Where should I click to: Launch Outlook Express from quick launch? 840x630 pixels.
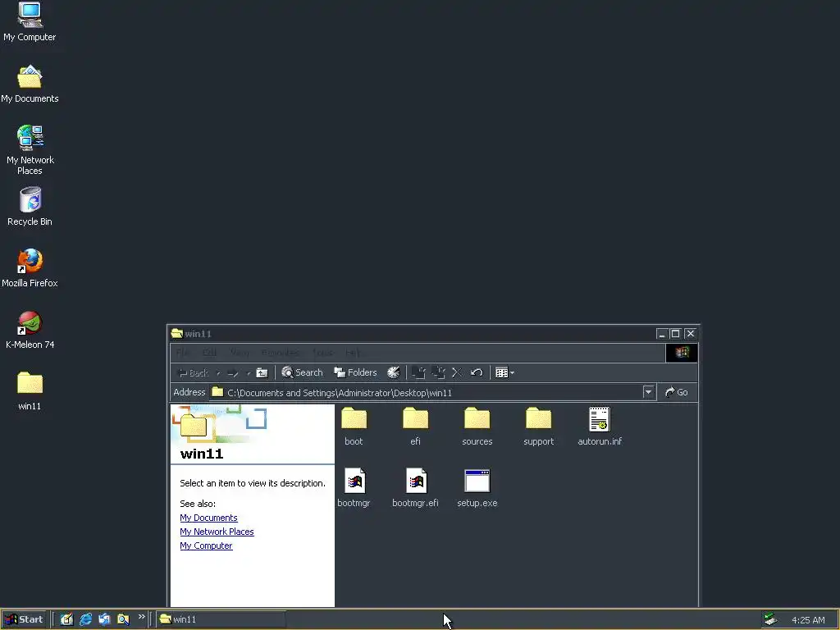coord(104,619)
